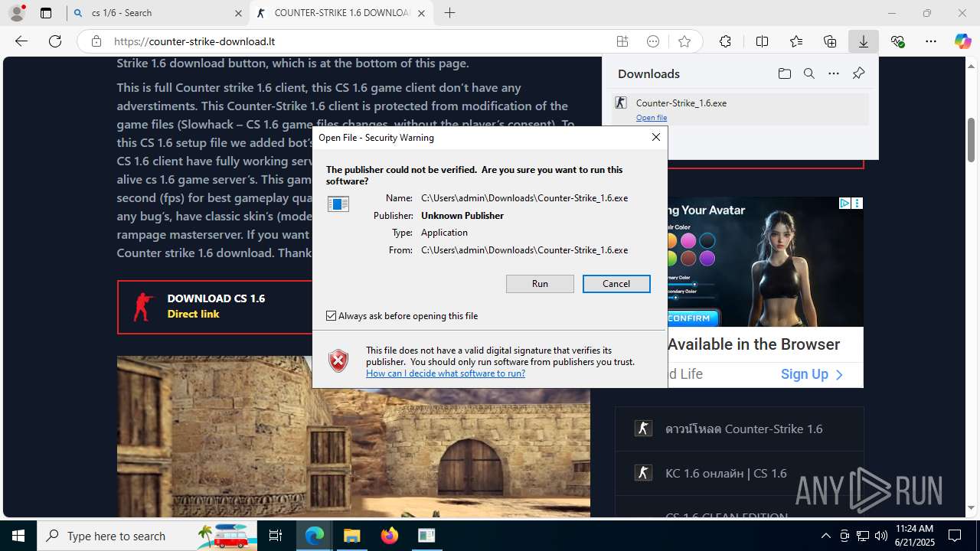
Task: Pick the pink hair color swatch in ad
Action: click(688, 241)
